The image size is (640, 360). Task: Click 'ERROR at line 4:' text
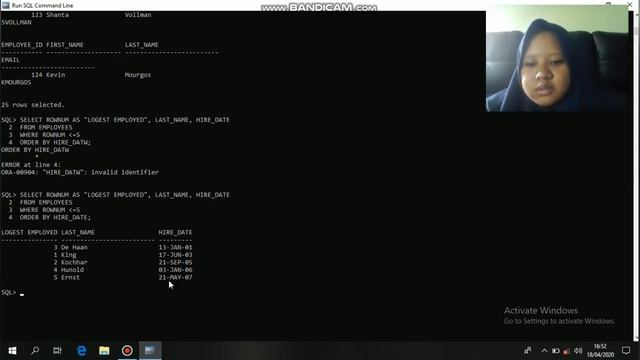(x=31, y=165)
